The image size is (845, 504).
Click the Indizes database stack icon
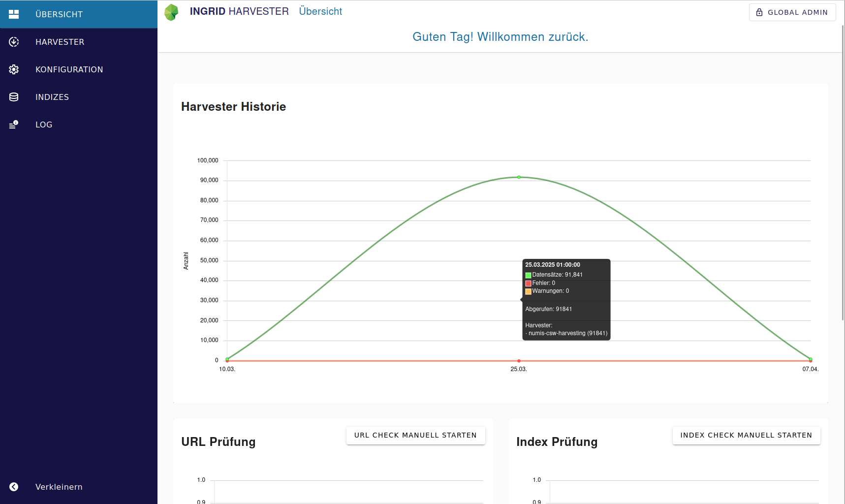click(14, 97)
